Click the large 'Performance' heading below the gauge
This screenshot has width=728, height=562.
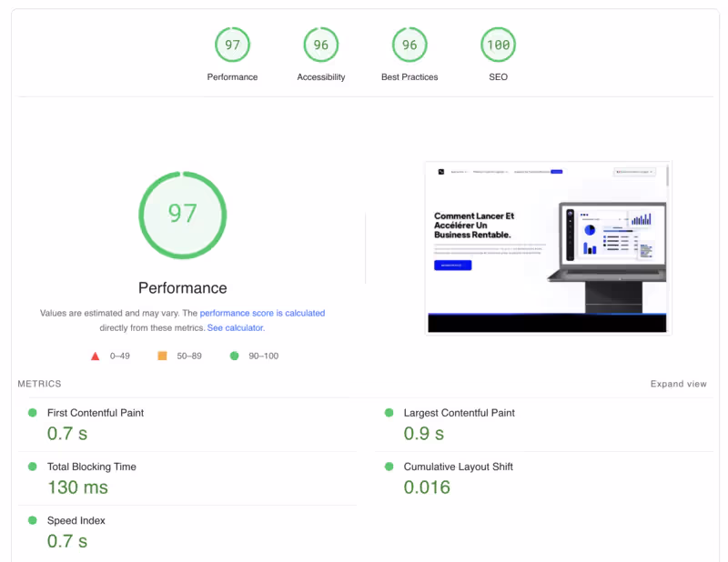click(x=183, y=287)
